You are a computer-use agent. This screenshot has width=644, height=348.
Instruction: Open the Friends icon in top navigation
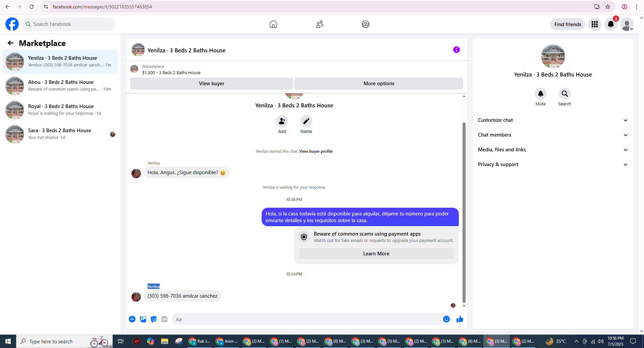(x=320, y=24)
